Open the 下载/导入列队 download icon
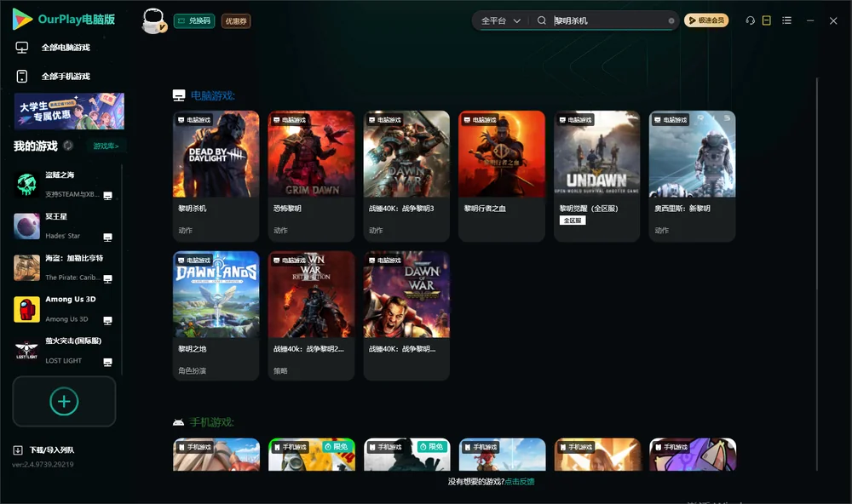 coord(18,450)
